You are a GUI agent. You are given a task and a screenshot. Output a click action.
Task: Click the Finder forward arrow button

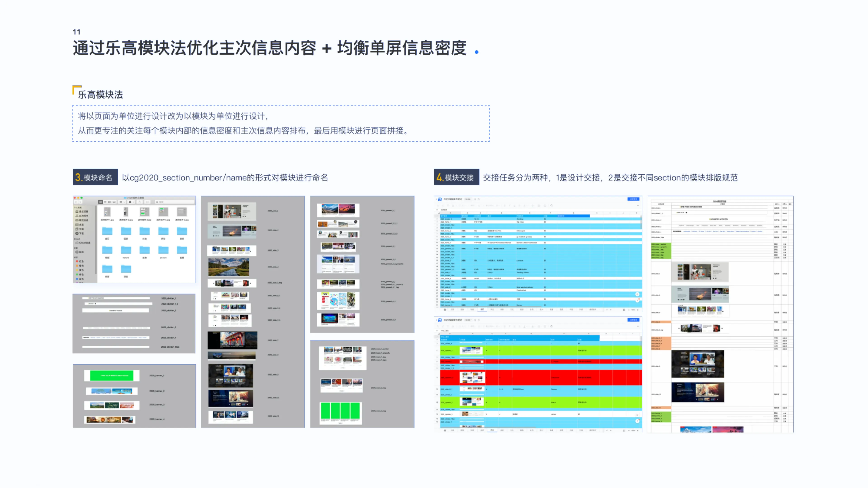tap(80, 202)
